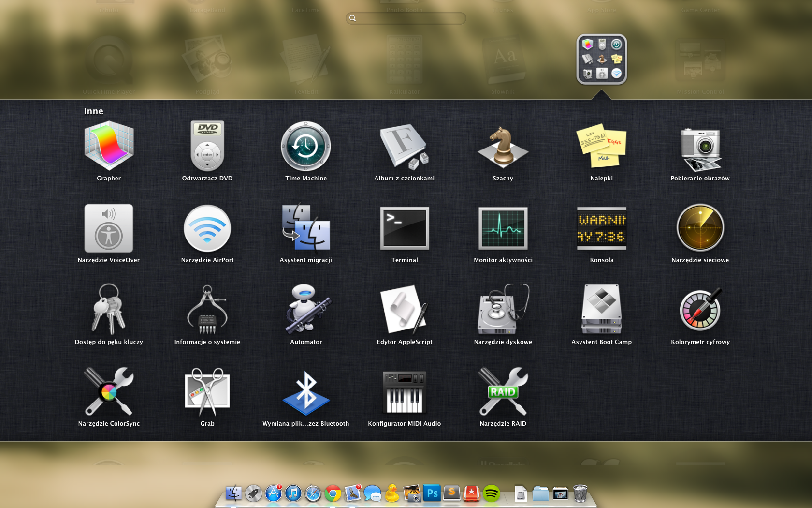Open Konfigurator MIDI Audio
Image resolution: width=812 pixels, height=508 pixels.
point(405,392)
